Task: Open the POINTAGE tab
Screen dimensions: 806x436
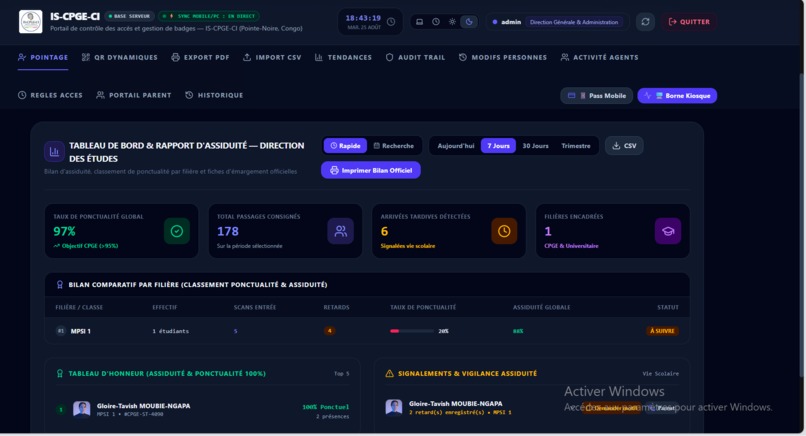Action: click(43, 57)
